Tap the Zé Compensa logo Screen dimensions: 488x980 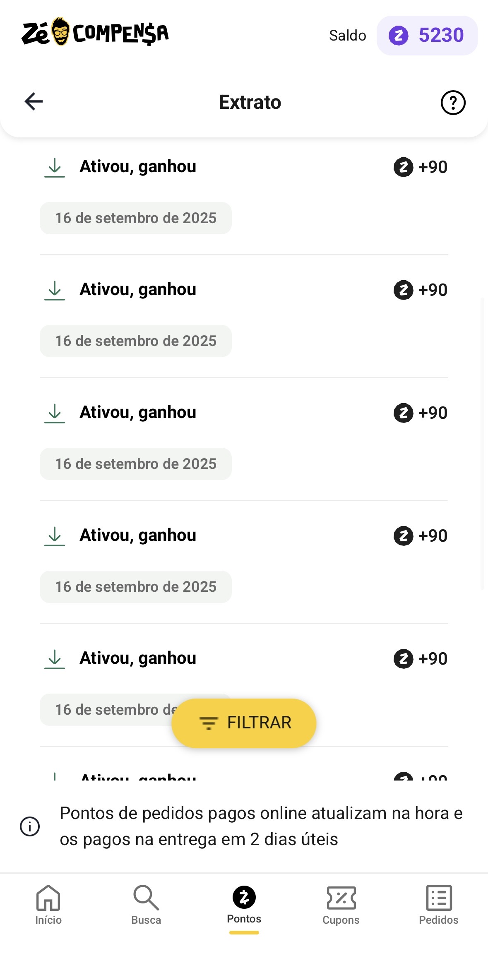95,33
